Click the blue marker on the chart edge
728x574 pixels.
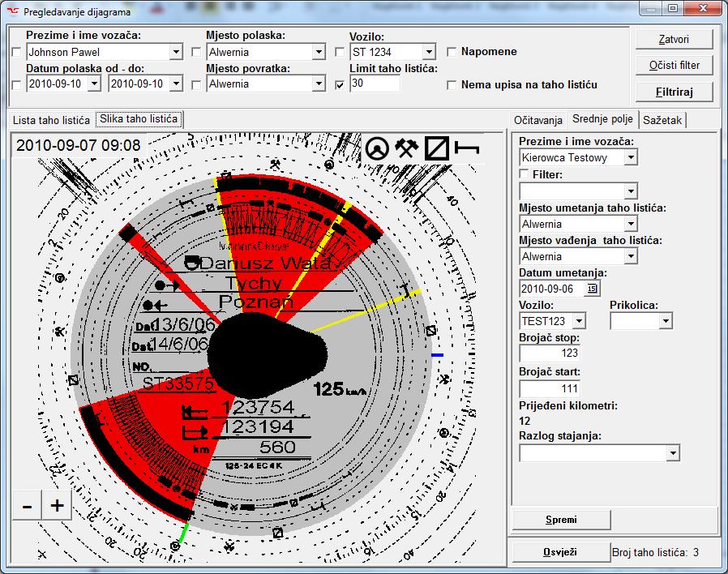point(437,355)
